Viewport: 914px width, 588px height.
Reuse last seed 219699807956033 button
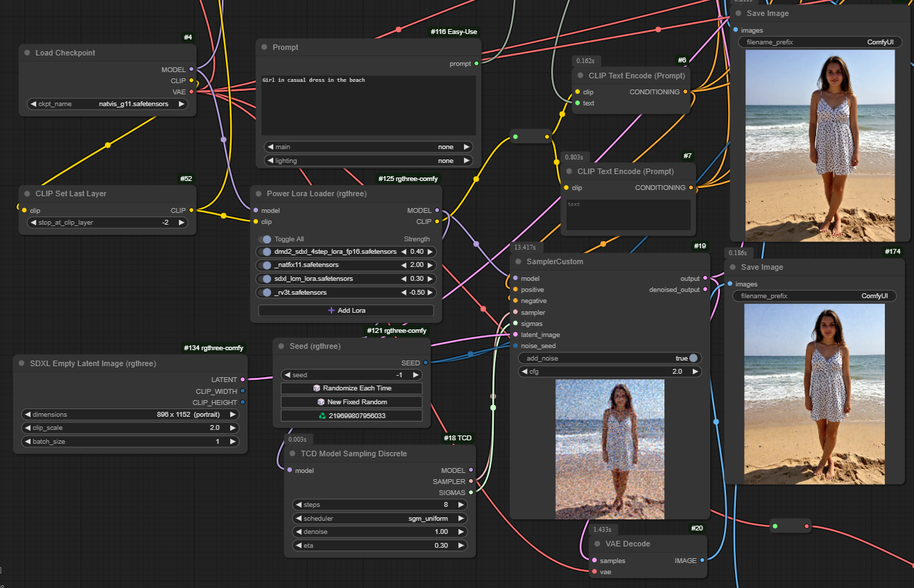352,416
